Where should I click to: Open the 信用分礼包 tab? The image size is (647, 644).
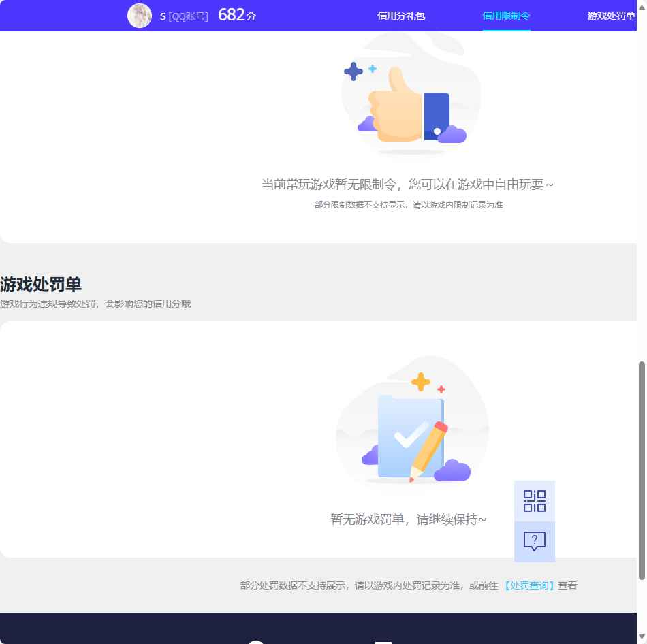(x=400, y=16)
